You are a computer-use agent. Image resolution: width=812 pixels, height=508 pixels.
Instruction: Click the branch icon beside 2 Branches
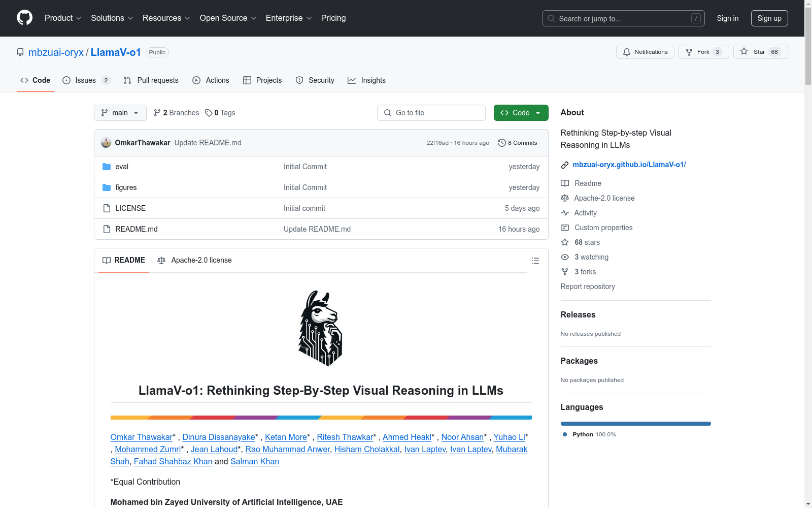tap(157, 113)
